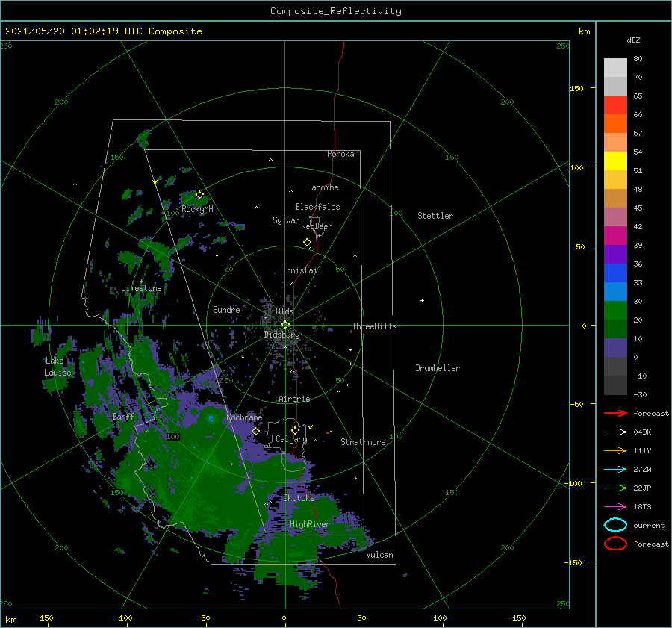Click the Sylvan label
672x628 pixels.
click(x=286, y=220)
